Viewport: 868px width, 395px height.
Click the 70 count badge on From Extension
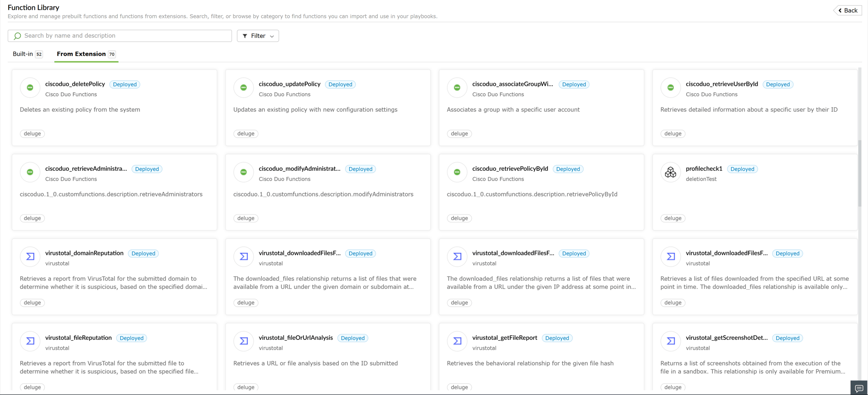(112, 54)
